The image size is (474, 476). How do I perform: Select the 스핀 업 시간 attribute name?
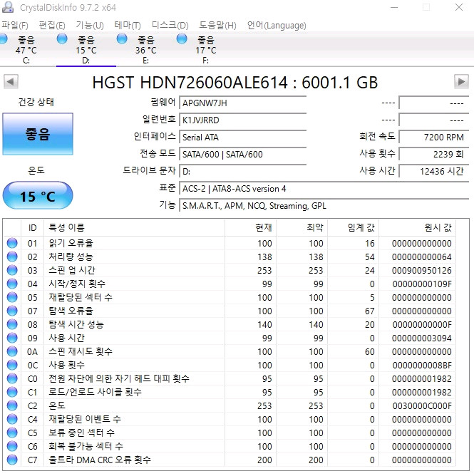72,270
